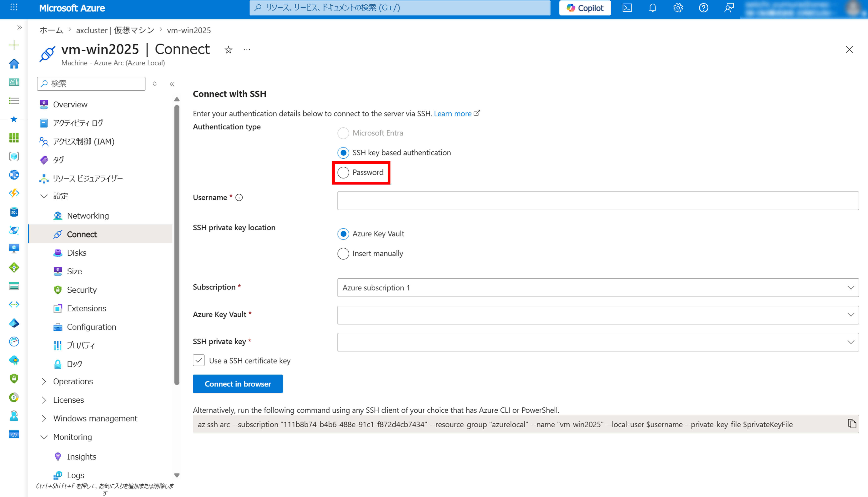Collapse the 設定 section
The width and height of the screenshot is (868, 497).
click(44, 196)
